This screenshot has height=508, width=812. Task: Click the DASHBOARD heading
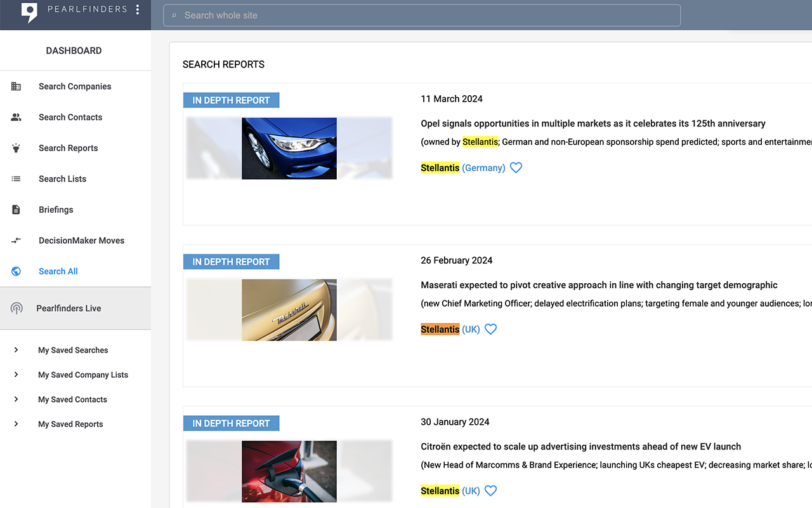(74, 51)
